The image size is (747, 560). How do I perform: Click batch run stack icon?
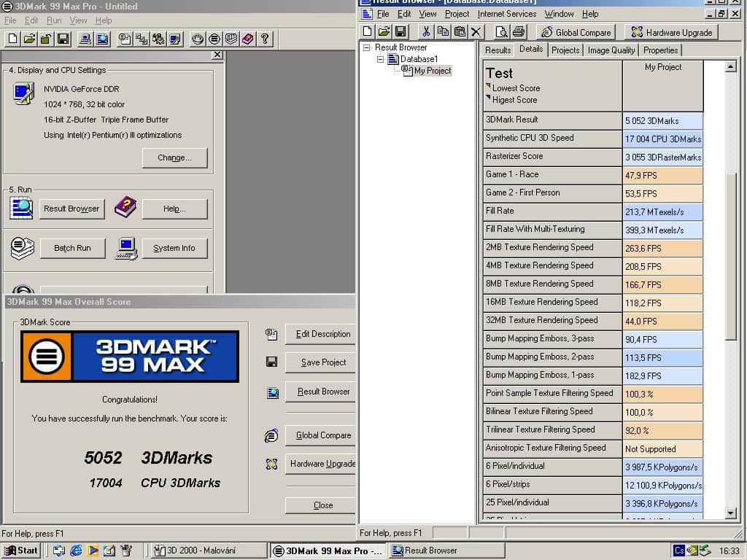coord(23,248)
